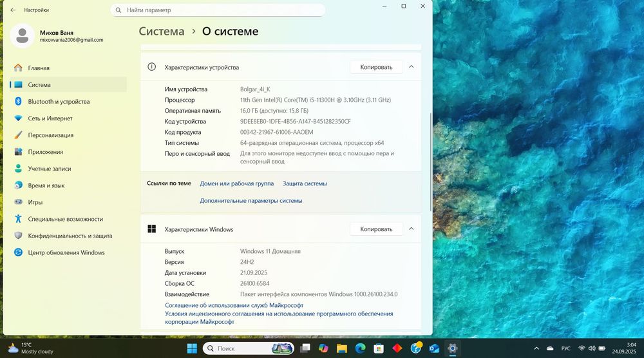
Task: Click the Settings page vertical scrollbar
Action: pyautogui.click(x=430, y=162)
